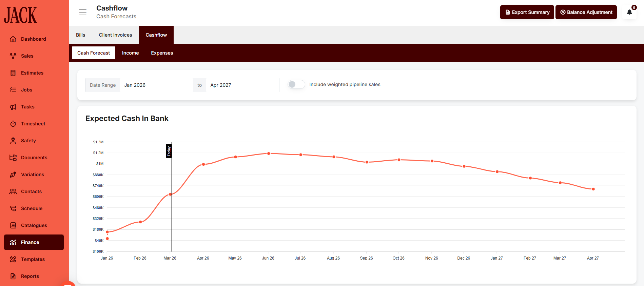This screenshot has height=286, width=644.
Task: Select the Cashflow tab
Action: point(156,35)
